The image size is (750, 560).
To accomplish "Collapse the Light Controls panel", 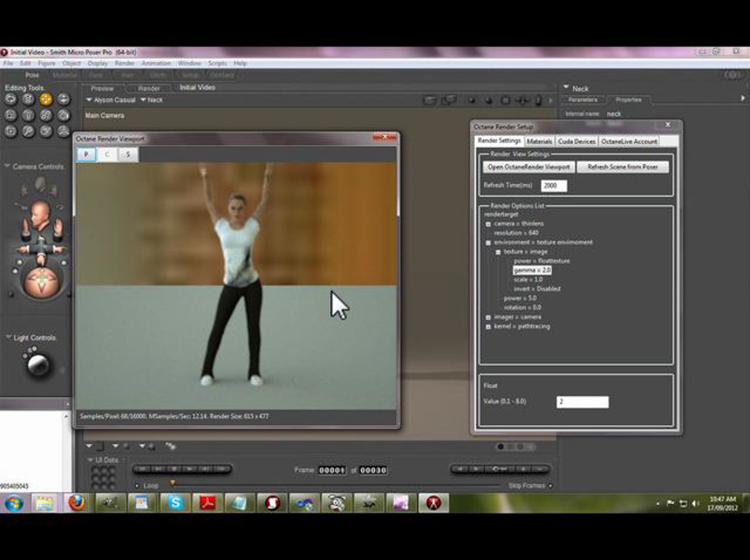I will point(8,337).
